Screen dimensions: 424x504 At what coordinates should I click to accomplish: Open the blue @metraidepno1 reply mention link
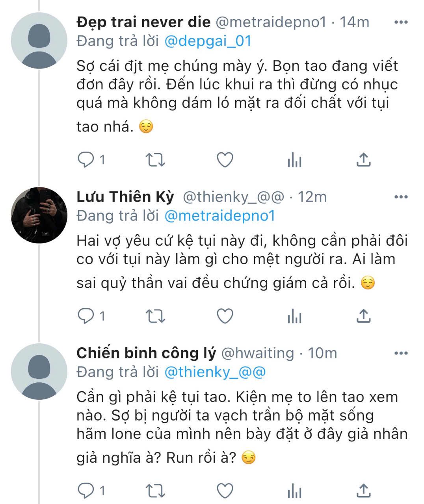(219, 216)
